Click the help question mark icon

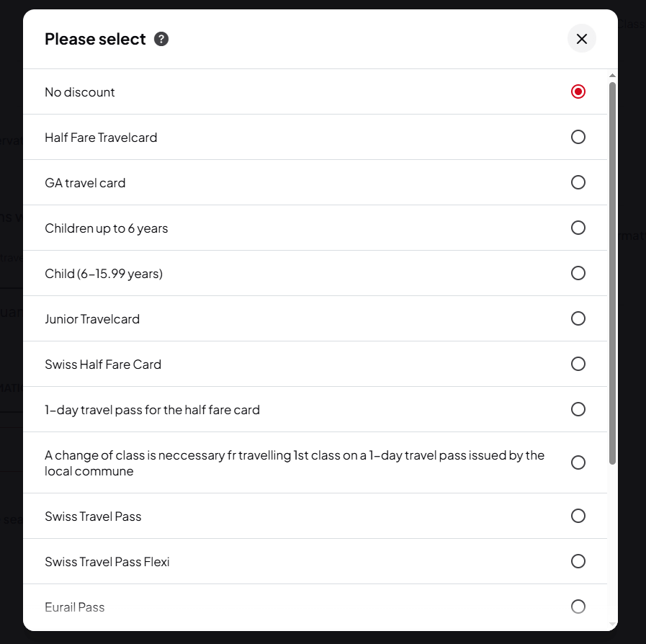coord(161,39)
